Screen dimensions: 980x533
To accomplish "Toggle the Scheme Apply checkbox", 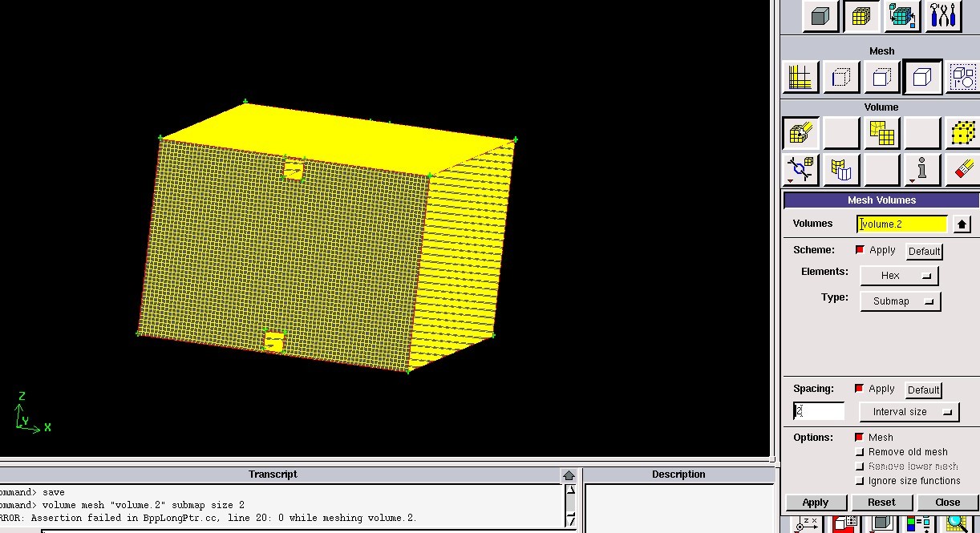I will (x=861, y=250).
